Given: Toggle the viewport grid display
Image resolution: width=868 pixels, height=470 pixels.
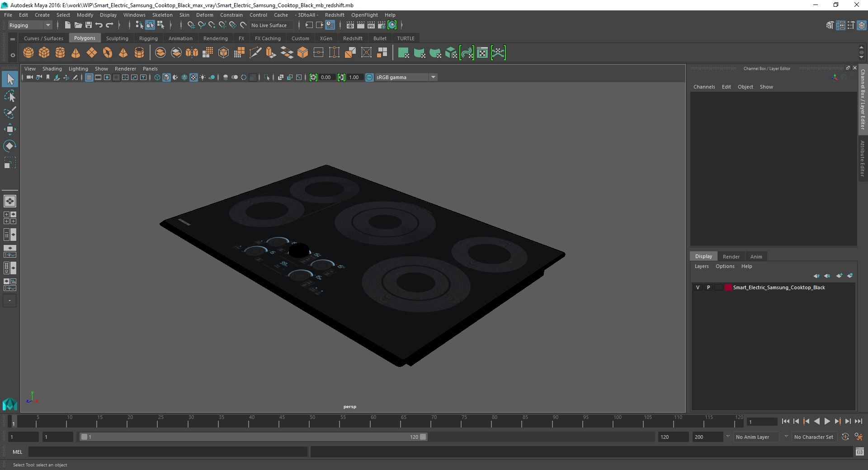Looking at the screenshot, I should 89,77.
